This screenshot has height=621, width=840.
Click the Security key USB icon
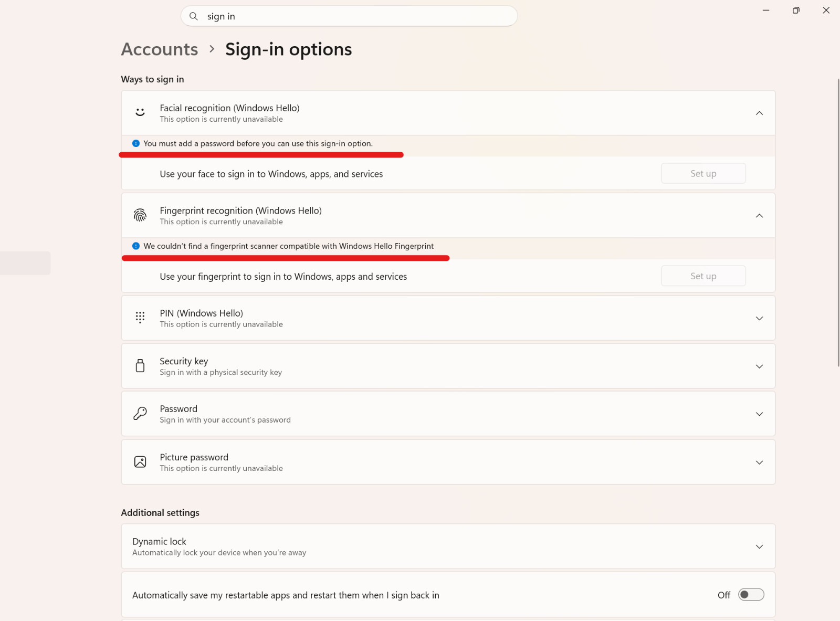140,366
